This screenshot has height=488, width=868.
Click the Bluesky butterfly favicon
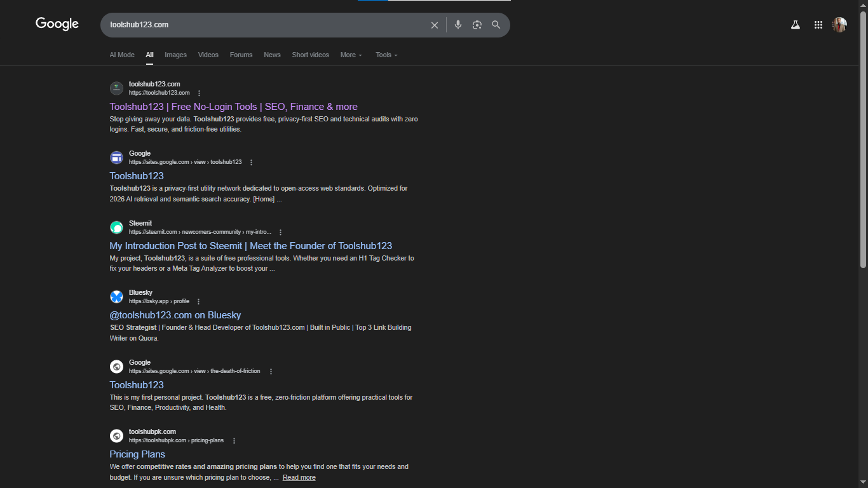116,297
